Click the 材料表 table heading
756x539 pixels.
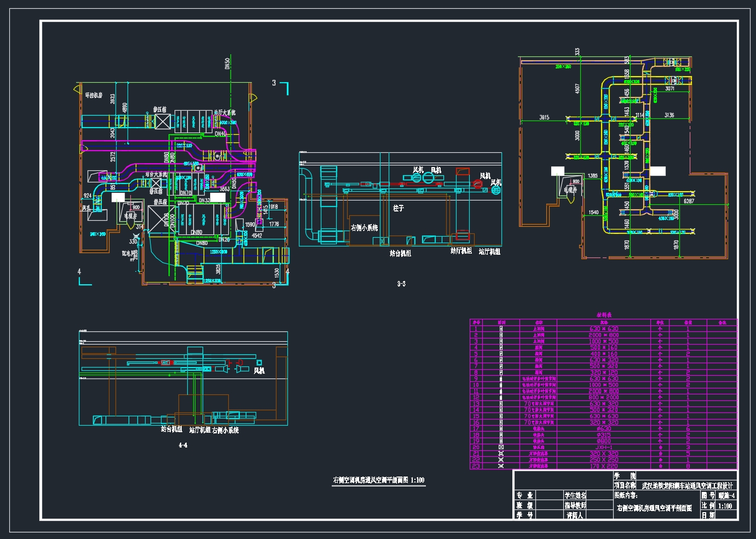[x=604, y=315]
